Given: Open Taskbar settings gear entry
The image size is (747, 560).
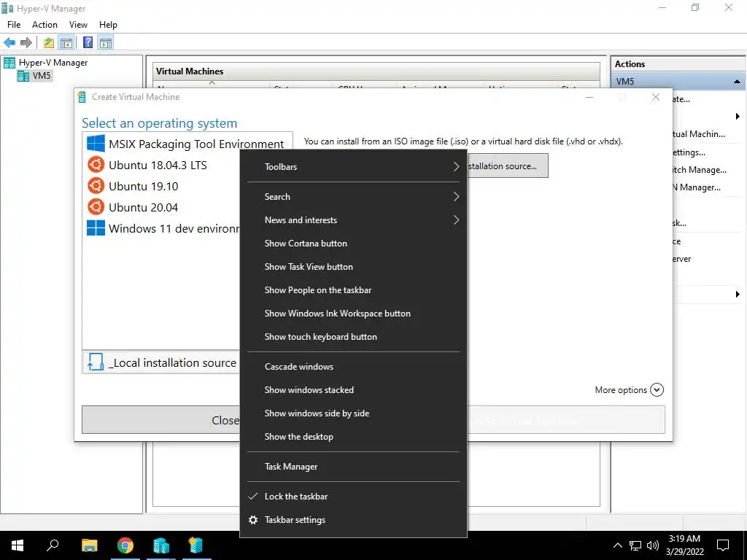Looking at the screenshot, I should [x=353, y=520].
